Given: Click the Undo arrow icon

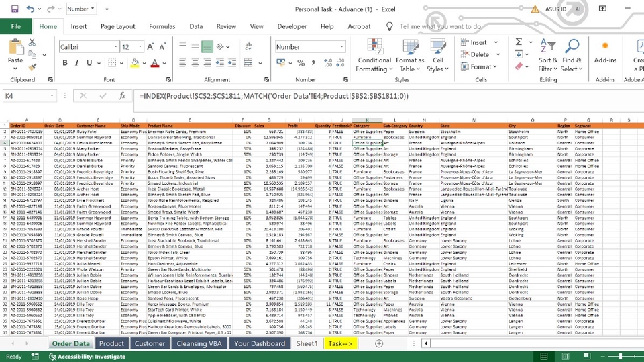Looking at the screenshot, I should (x=30, y=9).
